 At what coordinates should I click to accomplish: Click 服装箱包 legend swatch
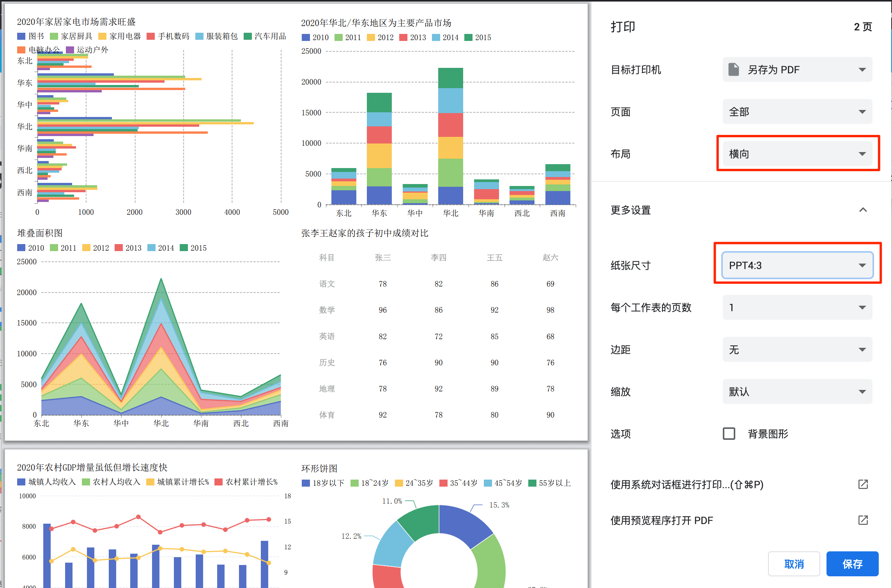point(199,36)
